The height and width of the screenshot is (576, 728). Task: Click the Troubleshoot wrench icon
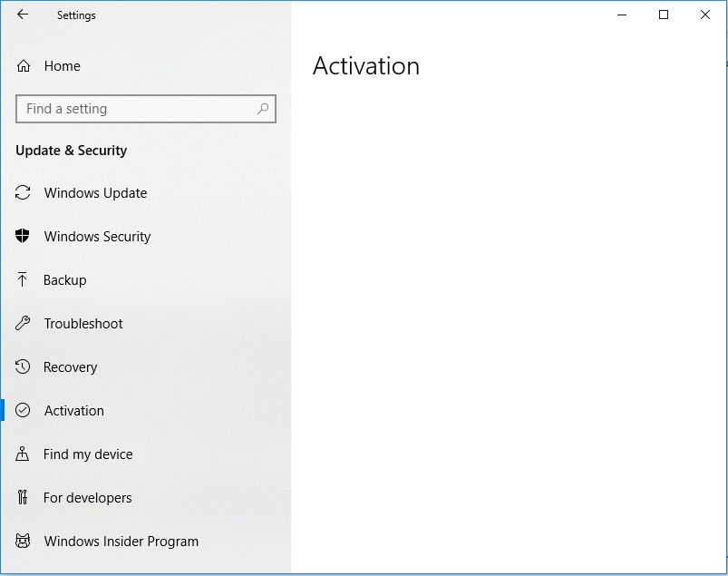point(23,323)
